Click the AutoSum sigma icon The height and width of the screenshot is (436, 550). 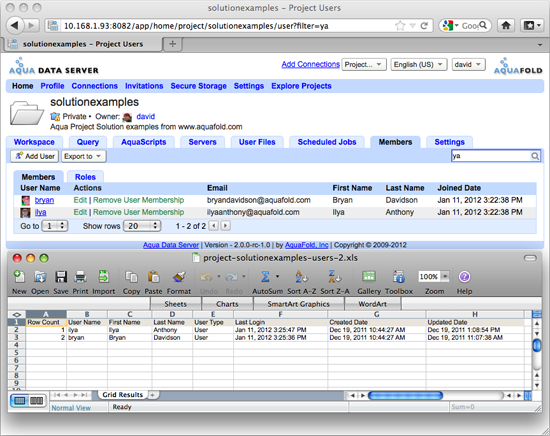tap(265, 277)
